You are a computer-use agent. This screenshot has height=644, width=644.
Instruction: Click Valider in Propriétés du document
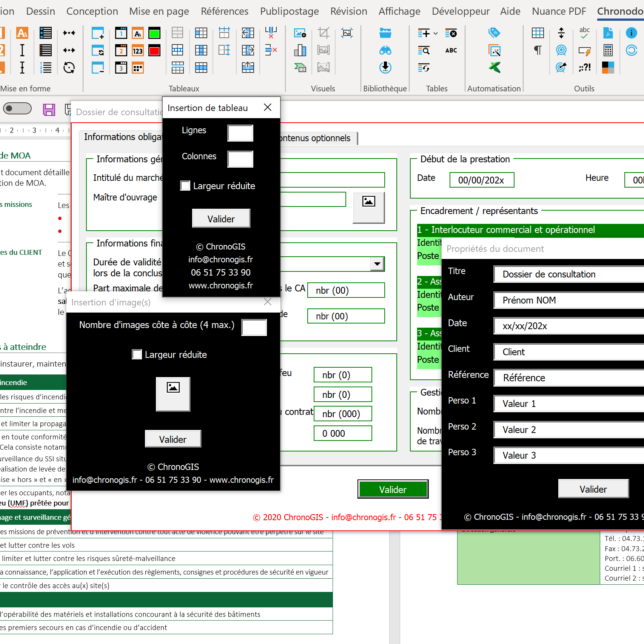(x=593, y=489)
